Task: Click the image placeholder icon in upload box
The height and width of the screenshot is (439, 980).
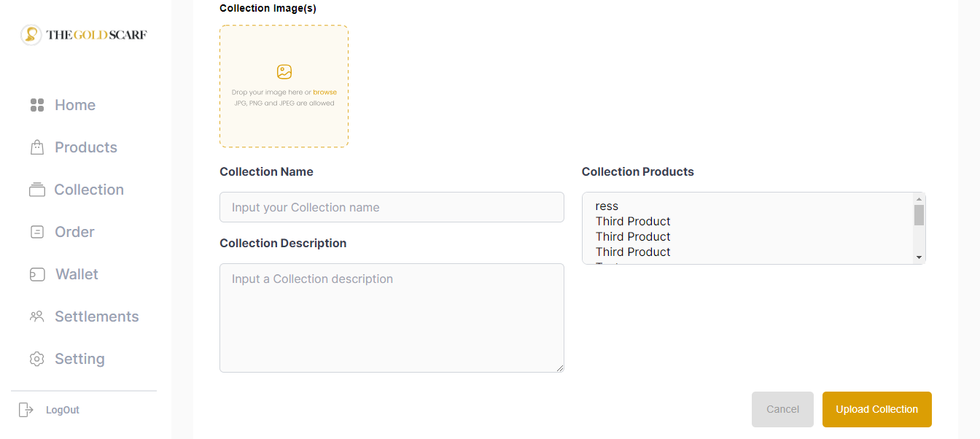Action: (x=284, y=71)
